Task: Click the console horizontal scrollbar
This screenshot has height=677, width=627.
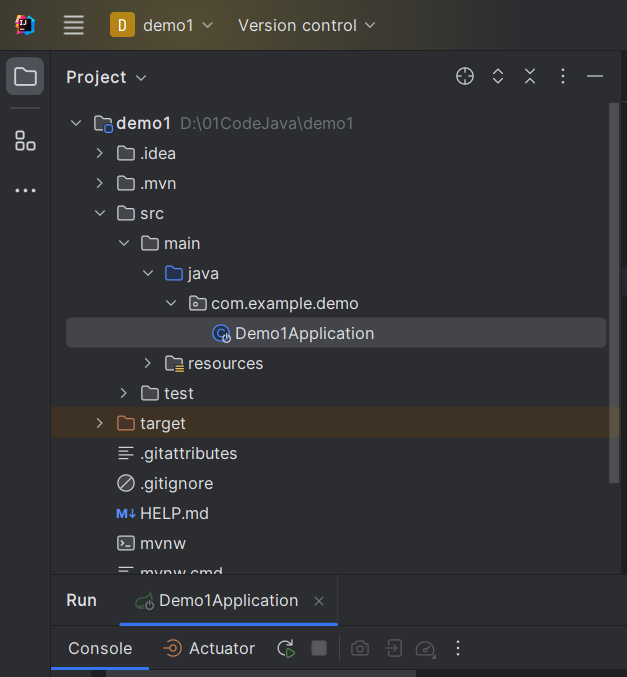Action: click(261, 674)
